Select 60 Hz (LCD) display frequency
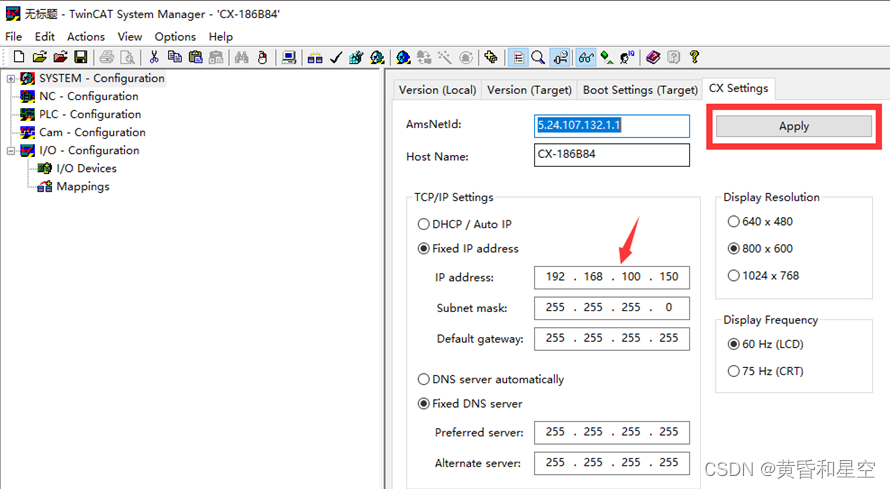The image size is (890, 489). [766, 344]
